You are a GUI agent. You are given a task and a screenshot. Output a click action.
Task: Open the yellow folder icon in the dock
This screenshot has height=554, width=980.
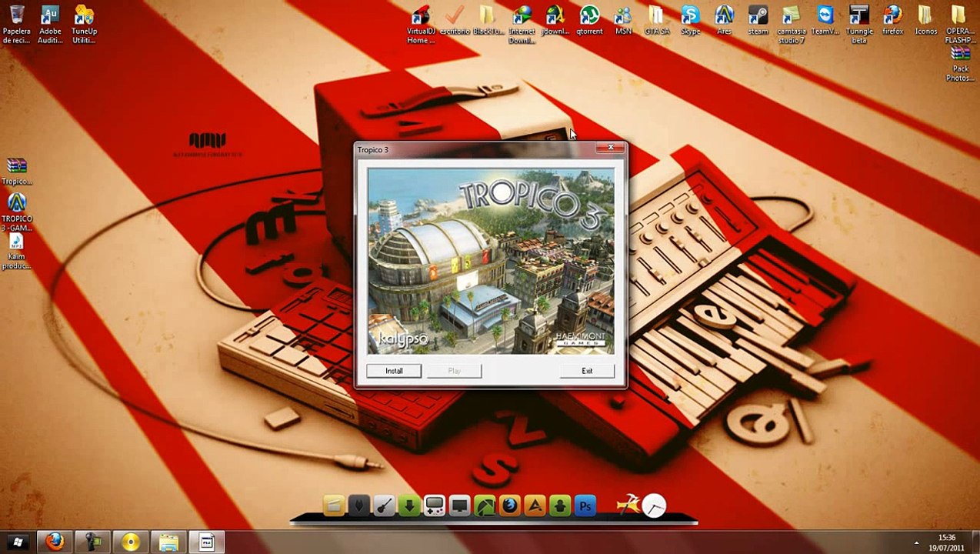[334, 506]
